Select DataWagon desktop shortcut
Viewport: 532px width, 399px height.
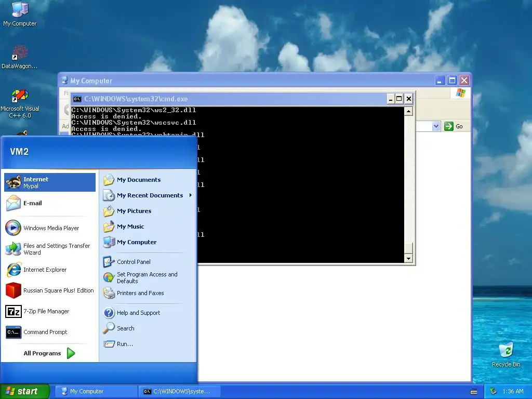tap(20, 57)
